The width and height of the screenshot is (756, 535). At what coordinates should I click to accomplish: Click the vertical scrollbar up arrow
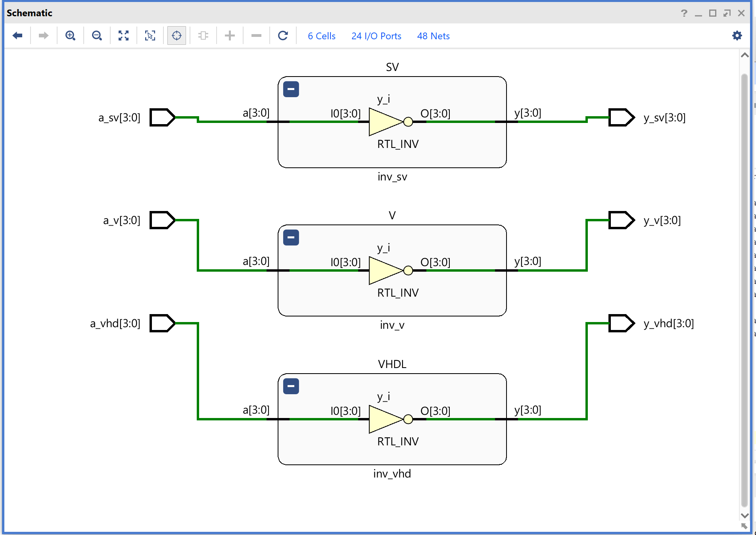[x=744, y=56]
